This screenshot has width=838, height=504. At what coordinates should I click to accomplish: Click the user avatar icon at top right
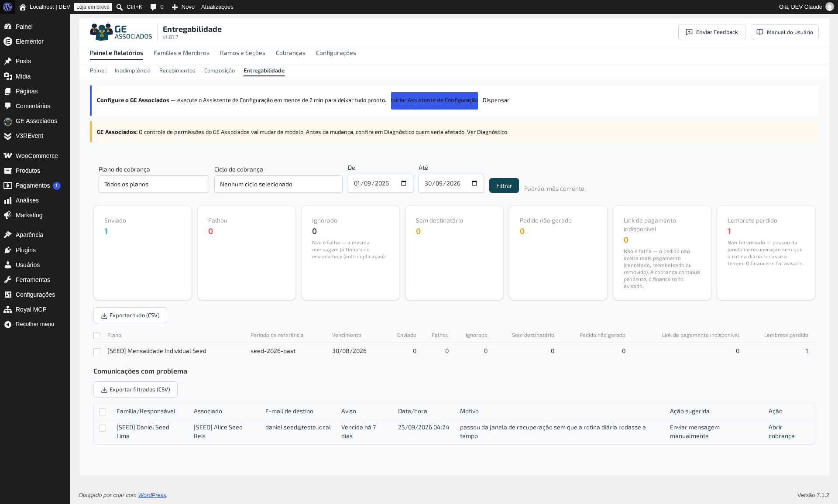[x=830, y=7]
